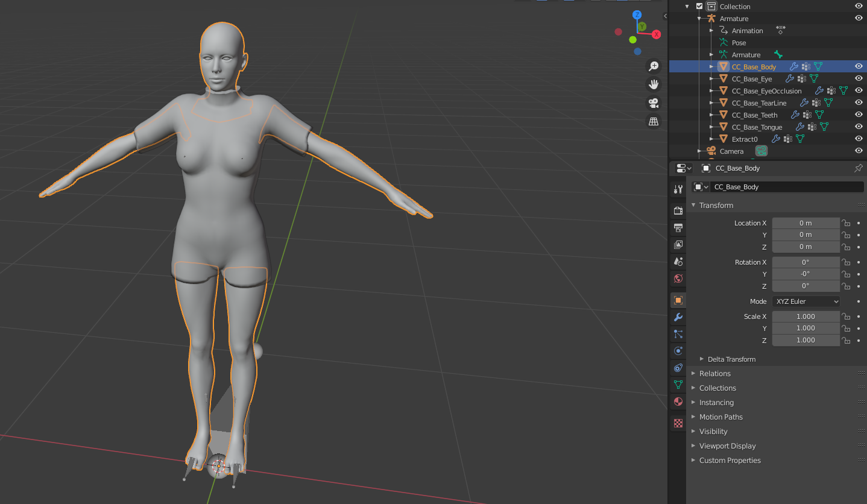867x504 pixels.
Task: Hide top-level Armature object with its eye icon
Action: (x=859, y=18)
